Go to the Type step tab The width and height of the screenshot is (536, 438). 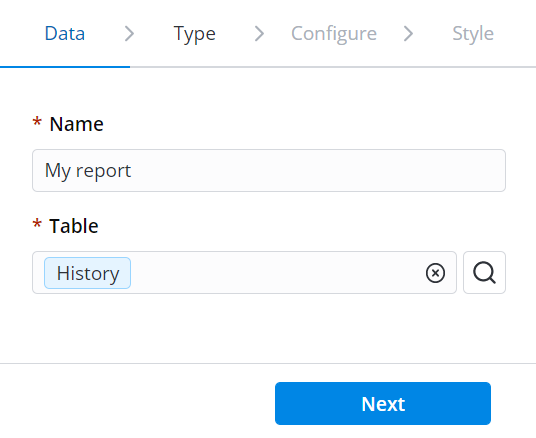pos(195,34)
